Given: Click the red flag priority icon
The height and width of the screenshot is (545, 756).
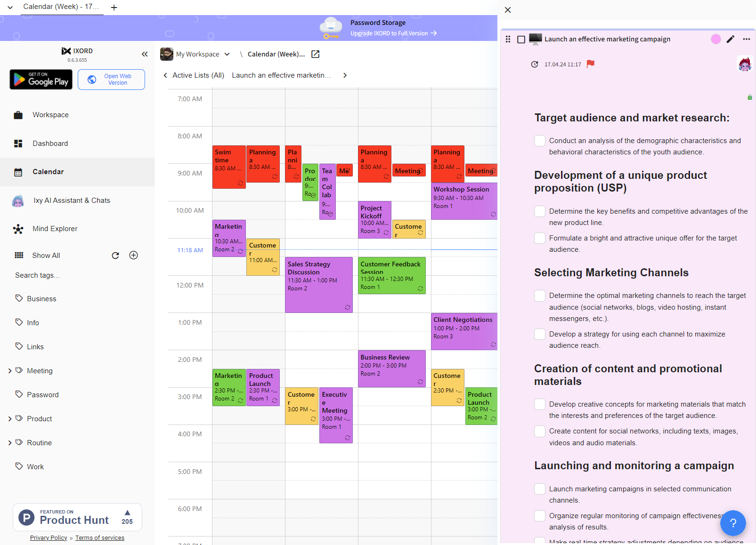Looking at the screenshot, I should 591,64.
